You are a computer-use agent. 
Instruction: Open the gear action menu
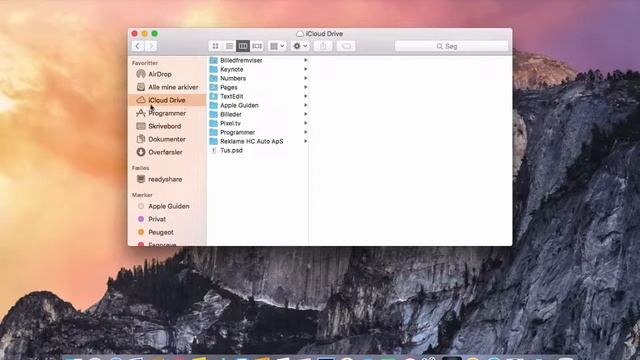tap(300, 46)
